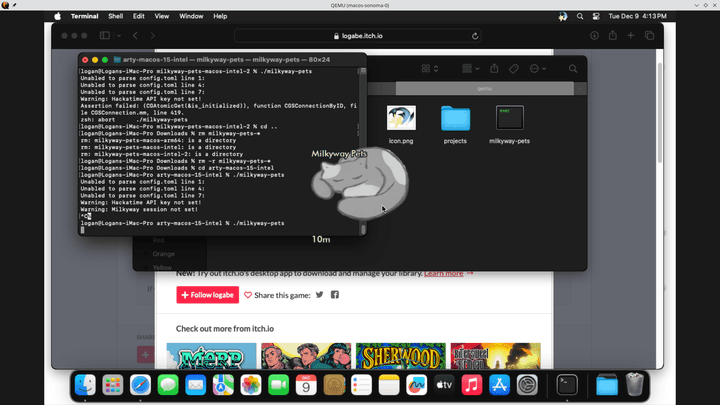Open the Shell menu
This screenshot has width=720, height=405.
[x=115, y=16]
